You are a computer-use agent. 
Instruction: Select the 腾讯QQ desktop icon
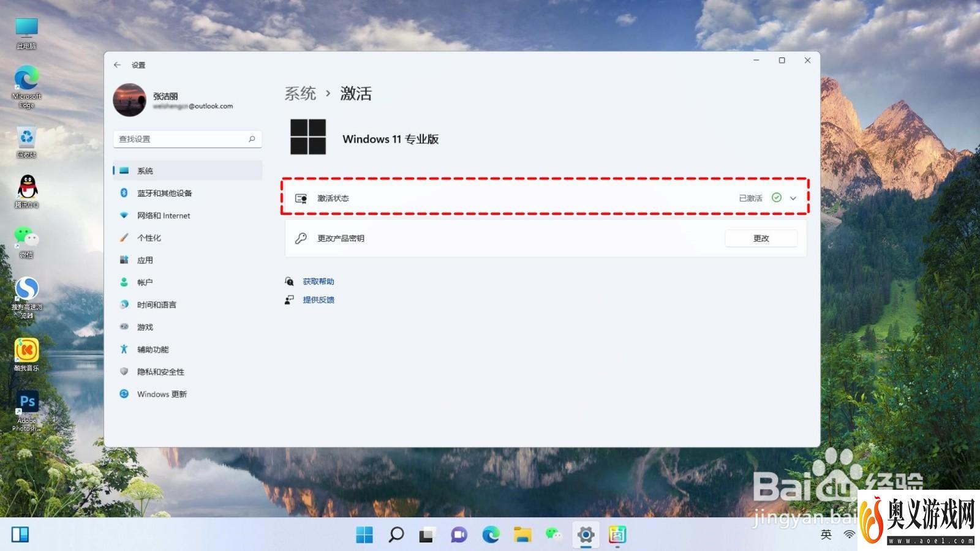tap(26, 192)
